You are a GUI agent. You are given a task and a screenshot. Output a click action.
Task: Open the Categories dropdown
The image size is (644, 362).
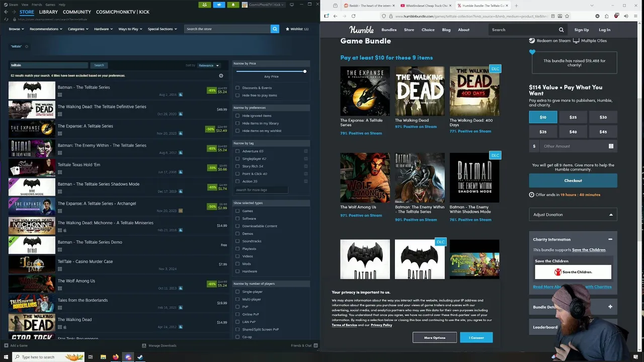point(78,29)
